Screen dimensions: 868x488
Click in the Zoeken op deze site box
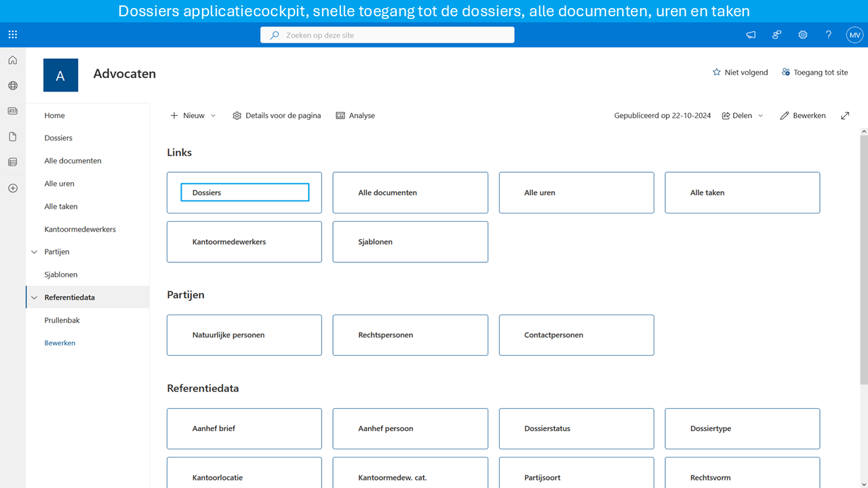click(x=387, y=35)
